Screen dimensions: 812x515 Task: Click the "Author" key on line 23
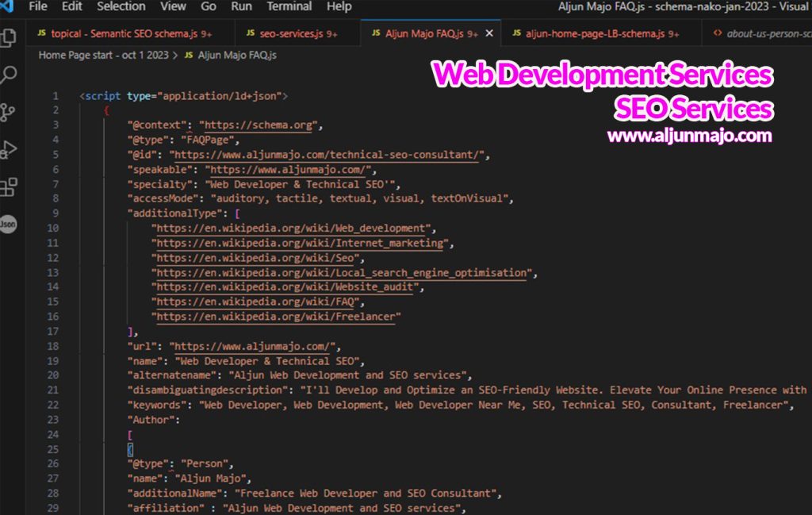coord(150,420)
